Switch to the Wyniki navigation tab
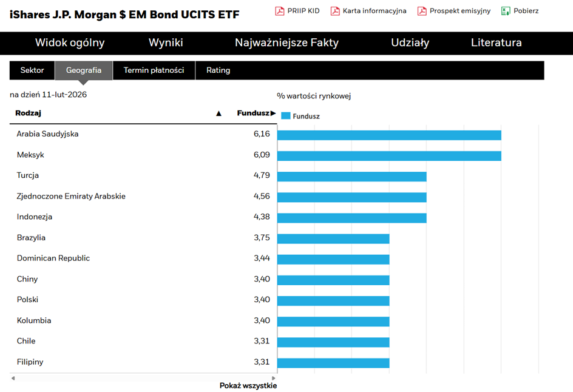Screen dimensions: 573x392 pos(166,42)
